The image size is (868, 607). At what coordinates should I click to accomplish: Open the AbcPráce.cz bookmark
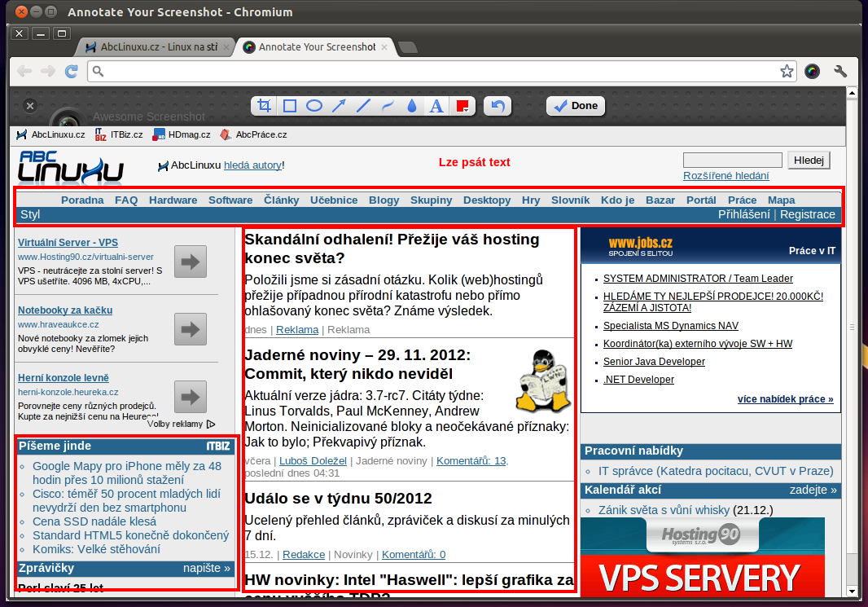click(253, 134)
